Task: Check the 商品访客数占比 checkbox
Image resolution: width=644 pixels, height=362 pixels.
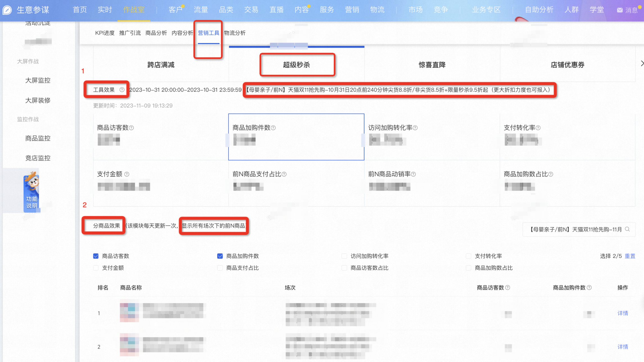Action: (344, 268)
